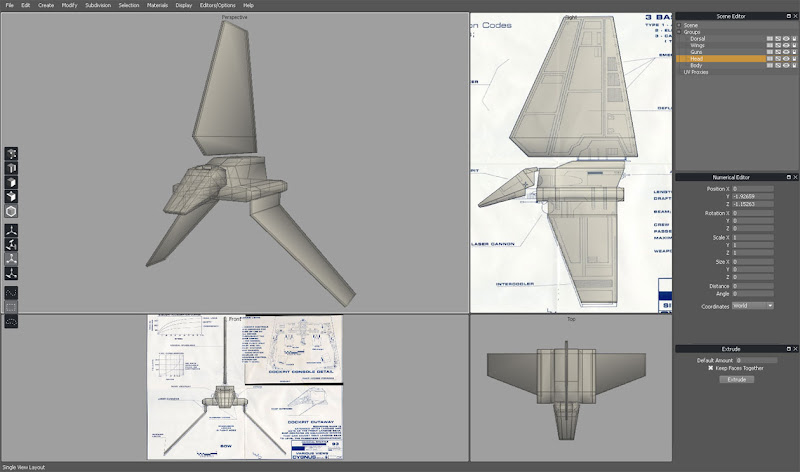Select edge selection mode tool
This screenshot has height=472, width=800.
(11, 168)
